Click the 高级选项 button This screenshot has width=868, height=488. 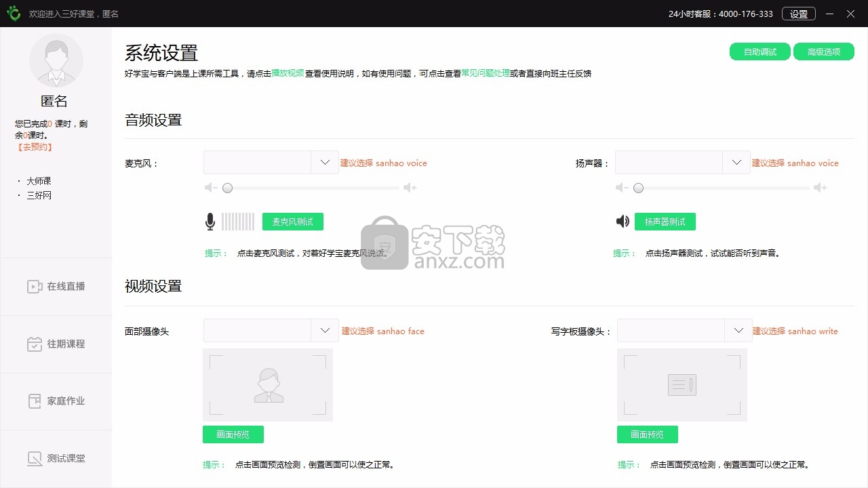[824, 52]
